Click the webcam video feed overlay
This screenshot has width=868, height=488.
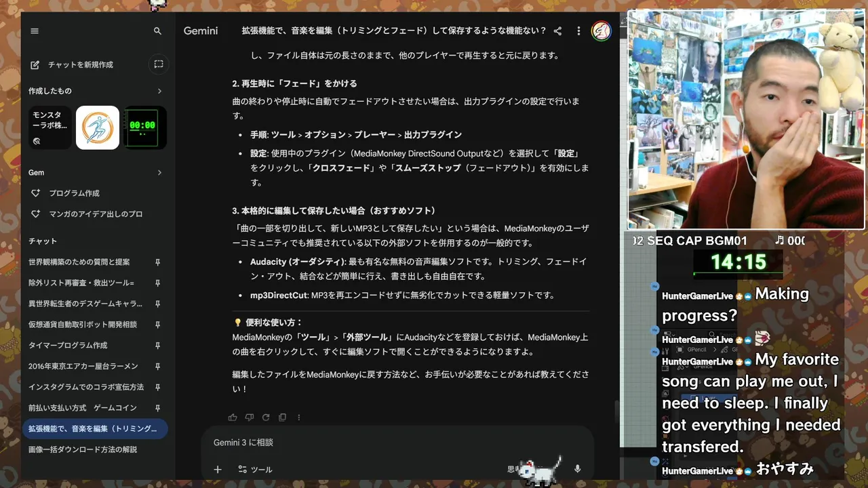(746, 120)
